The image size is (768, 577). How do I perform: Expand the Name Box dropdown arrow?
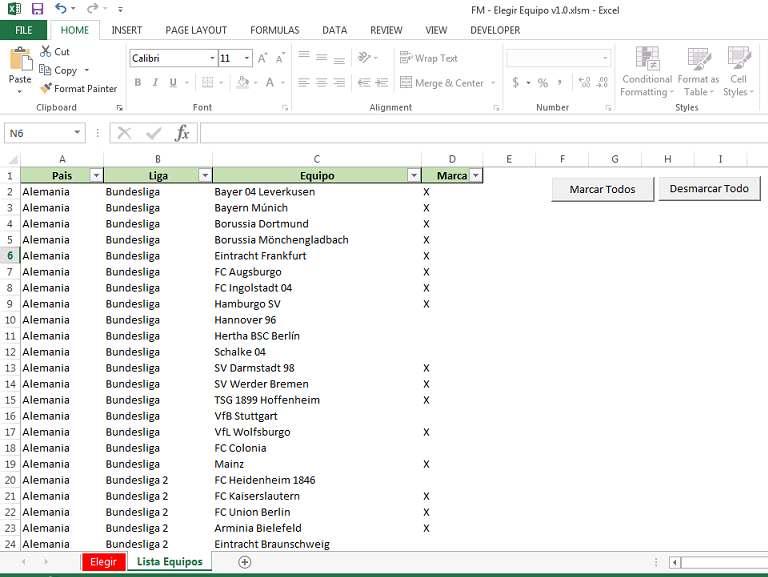click(x=77, y=133)
